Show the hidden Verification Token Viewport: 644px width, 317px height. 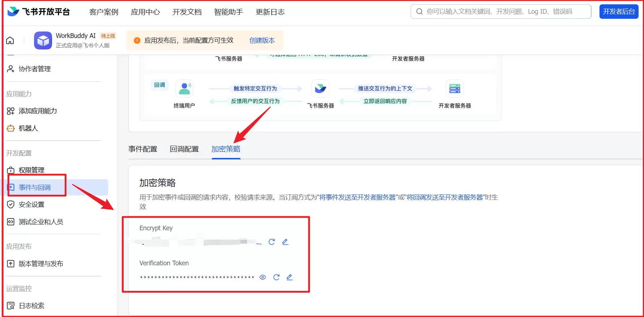click(263, 277)
